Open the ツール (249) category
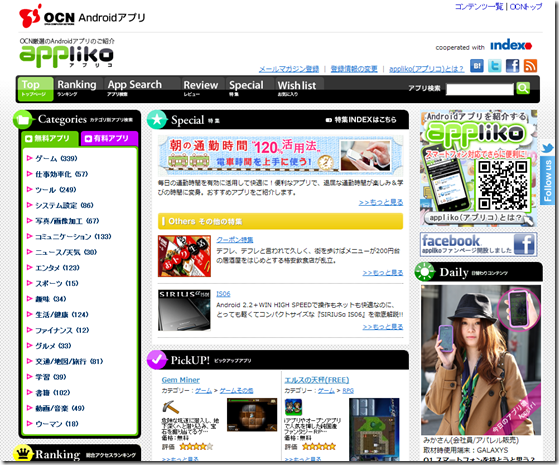This screenshot has width=559, height=465. pos(56,190)
